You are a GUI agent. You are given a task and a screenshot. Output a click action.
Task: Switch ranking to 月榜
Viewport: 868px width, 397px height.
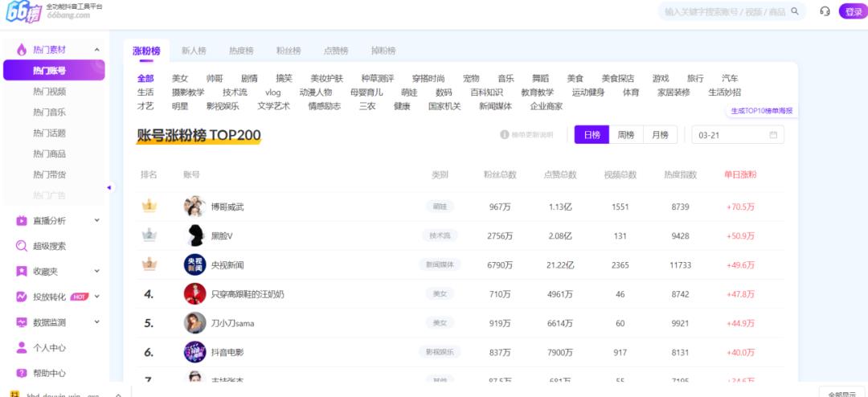point(660,135)
